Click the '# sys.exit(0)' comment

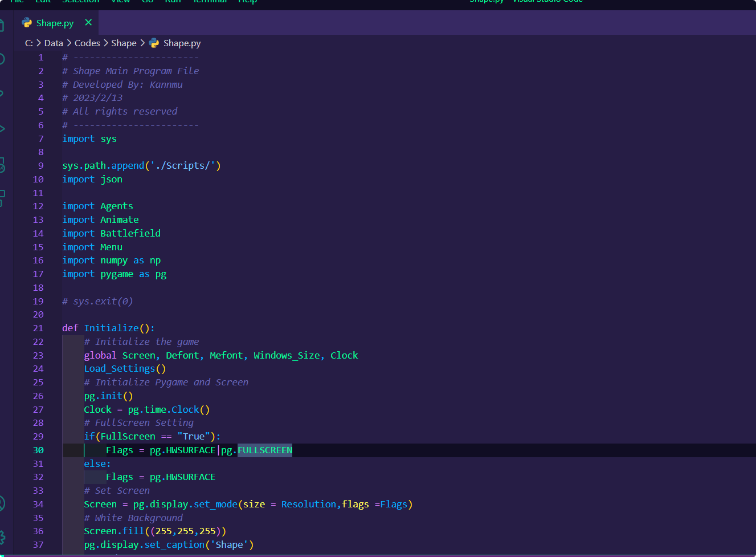97,302
